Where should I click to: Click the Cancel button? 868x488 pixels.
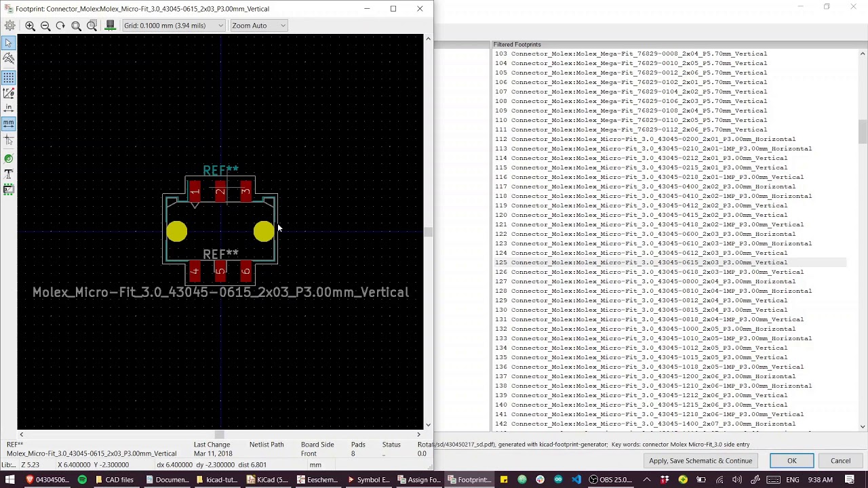click(x=840, y=461)
